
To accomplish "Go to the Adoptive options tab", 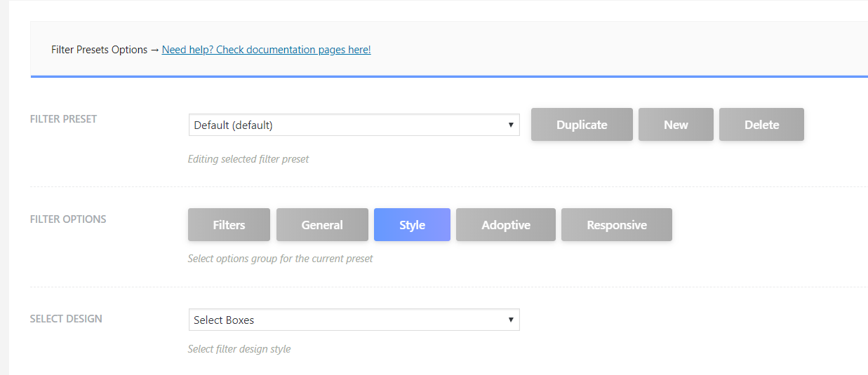I will pos(506,225).
